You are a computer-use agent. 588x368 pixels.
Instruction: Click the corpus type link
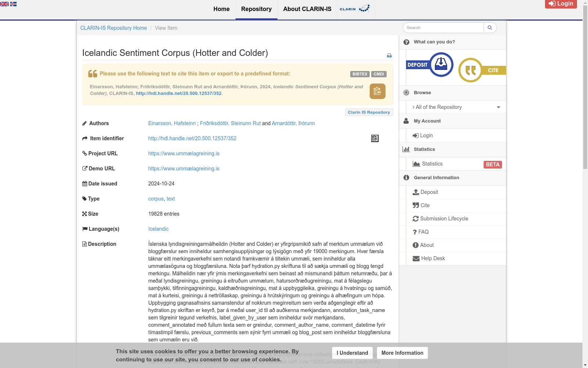click(x=156, y=199)
